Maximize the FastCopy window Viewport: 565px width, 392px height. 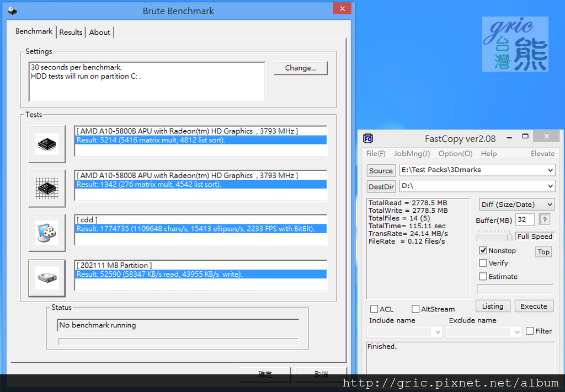coord(525,136)
